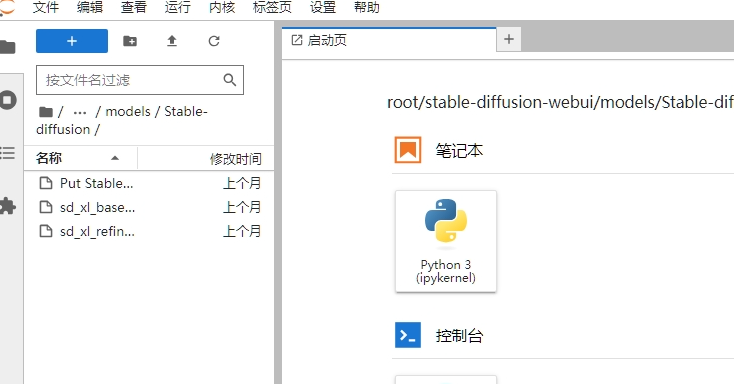Go to root folder via breadcrumb folder icon
Viewport: 734px width, 384px height.
click(45, 111)
